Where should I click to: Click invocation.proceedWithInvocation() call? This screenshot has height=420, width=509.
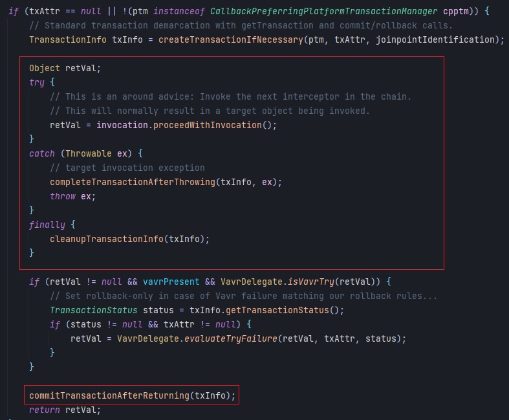click(186, 125)
